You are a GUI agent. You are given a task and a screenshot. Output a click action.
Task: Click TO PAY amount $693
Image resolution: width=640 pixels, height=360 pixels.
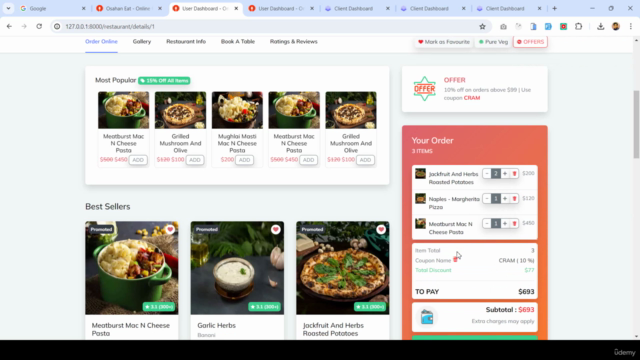526,292
